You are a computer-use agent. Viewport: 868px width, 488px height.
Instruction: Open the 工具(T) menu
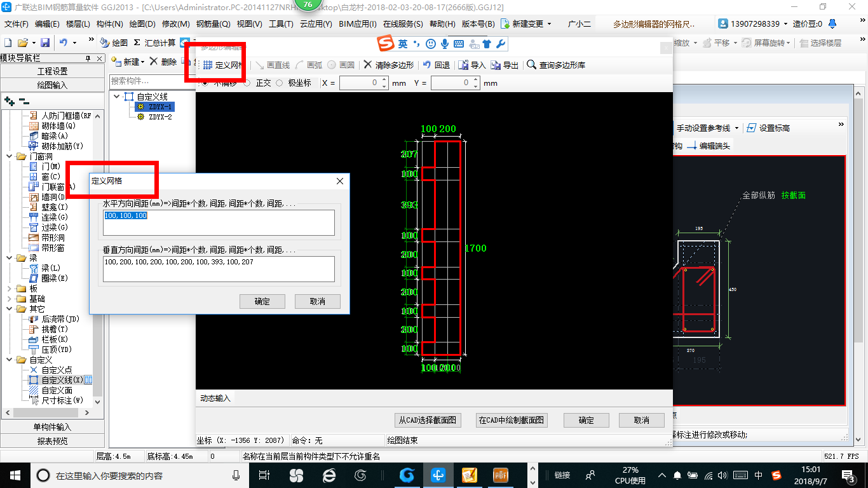tap(280, 24)
